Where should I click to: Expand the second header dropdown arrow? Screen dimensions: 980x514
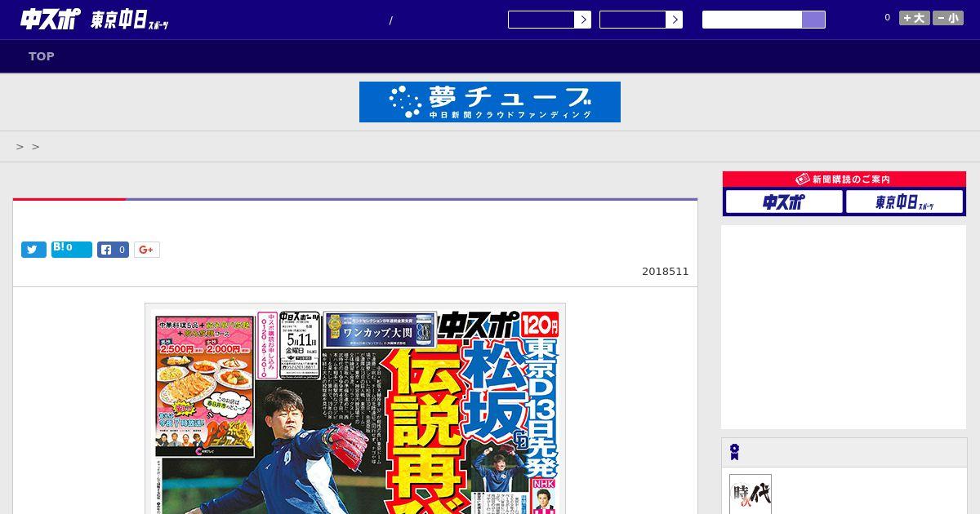click(674, 20)
